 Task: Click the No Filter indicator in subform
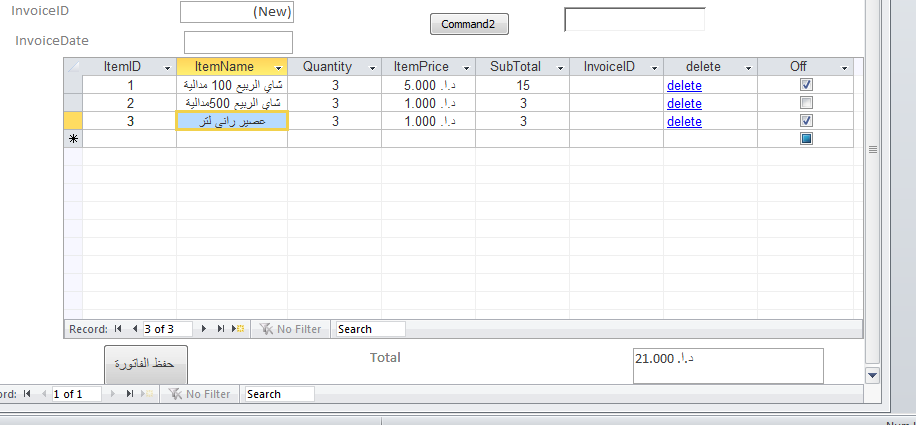[x=290, y=329]
